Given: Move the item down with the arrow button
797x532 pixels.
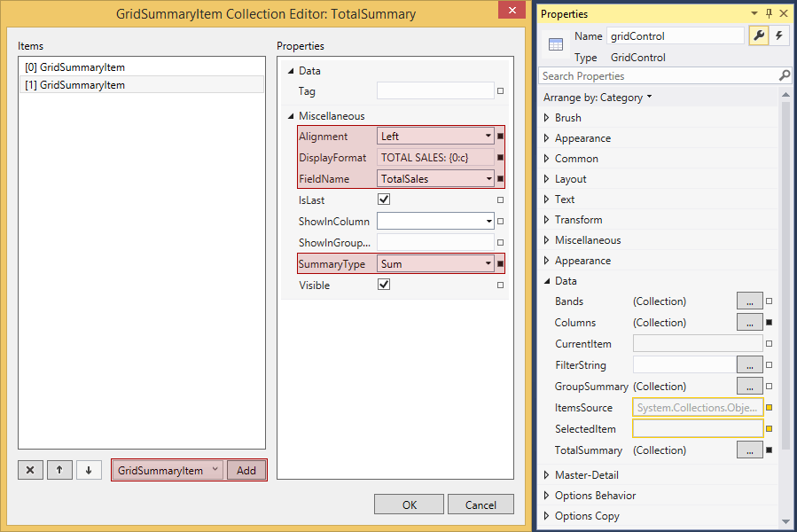Looking at the screenshot, I should pyautogui.click(x=88, y=471).
